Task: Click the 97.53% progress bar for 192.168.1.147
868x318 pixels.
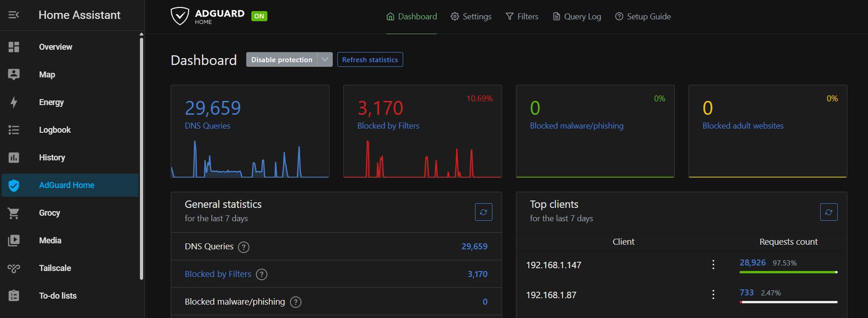Action: pyautogui.click(x=788, y=272)
